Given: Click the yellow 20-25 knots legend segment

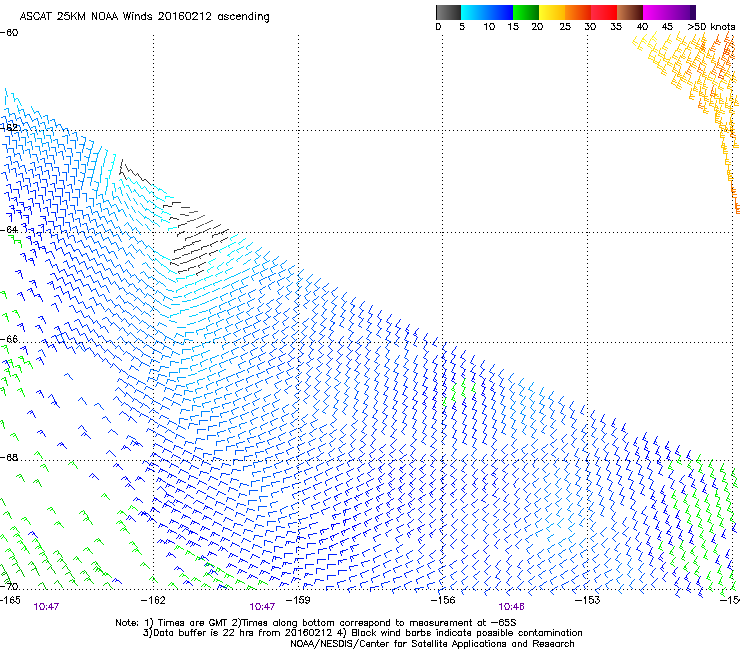Looking at the screenshot, I should coord(552,12).
